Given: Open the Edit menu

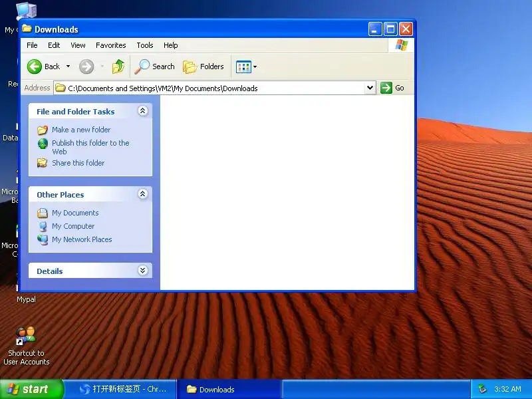Looking at the screenshot, I should (x=54, y=45).
